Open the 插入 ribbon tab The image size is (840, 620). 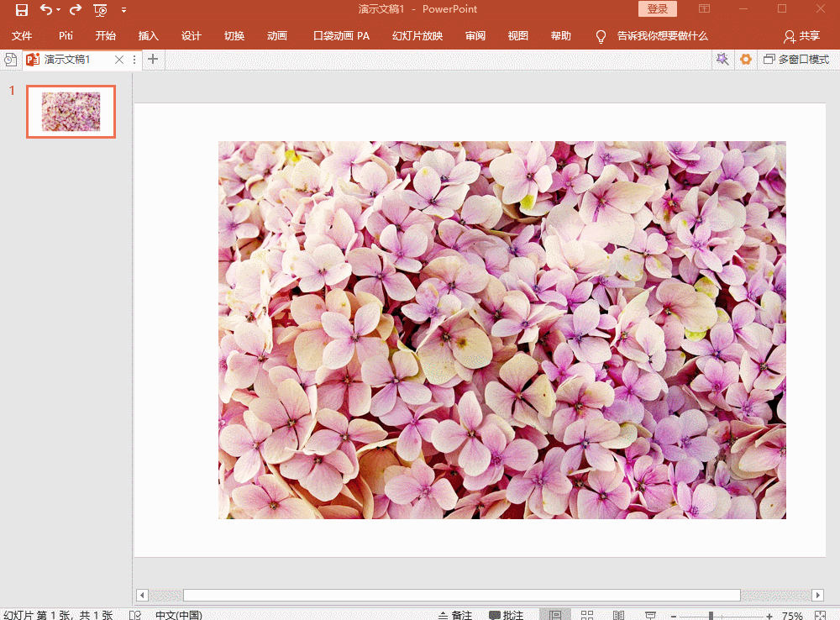click(149, 36)
